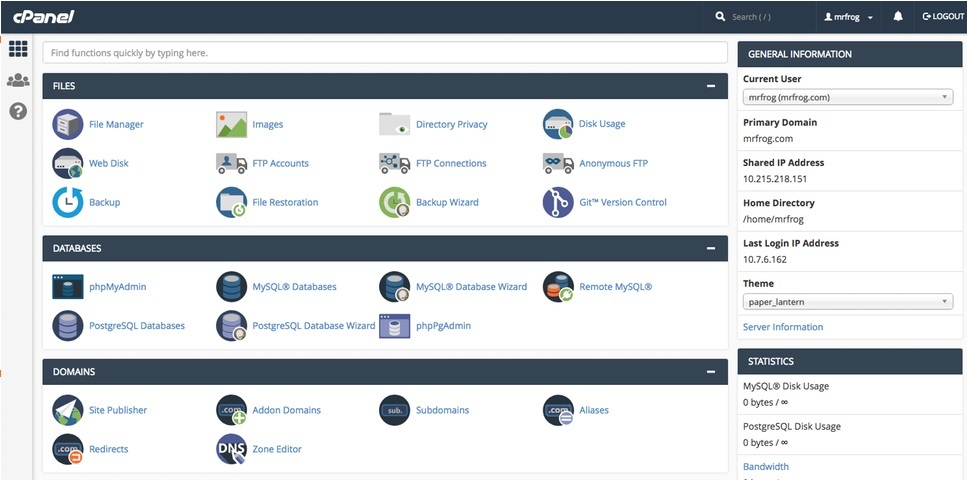Click the Images icon
Image resolution: width=967 pixels, height=480 pixels.
coord(231,124)
